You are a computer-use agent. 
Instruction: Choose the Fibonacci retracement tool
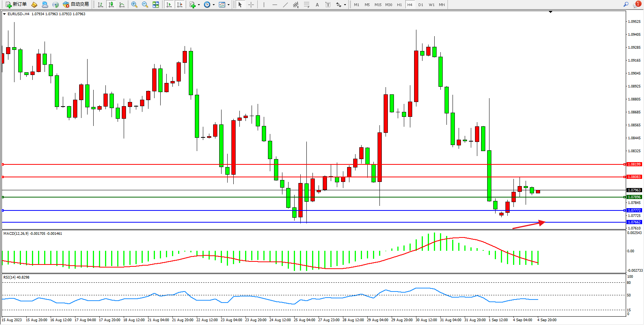point(307,5)
